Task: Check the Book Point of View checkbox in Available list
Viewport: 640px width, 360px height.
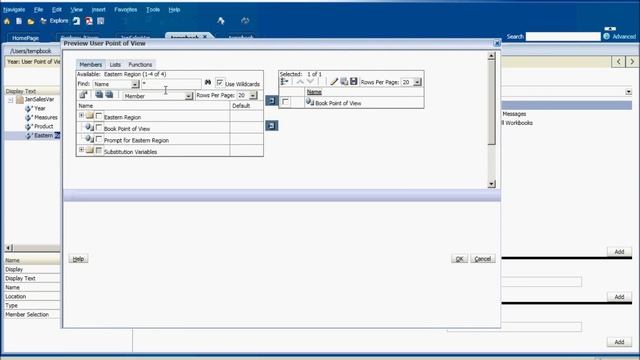Action: [x=99, y=128]
